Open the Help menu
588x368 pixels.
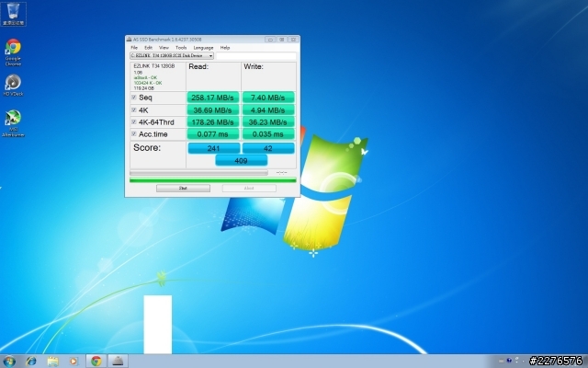click(225, 48)
